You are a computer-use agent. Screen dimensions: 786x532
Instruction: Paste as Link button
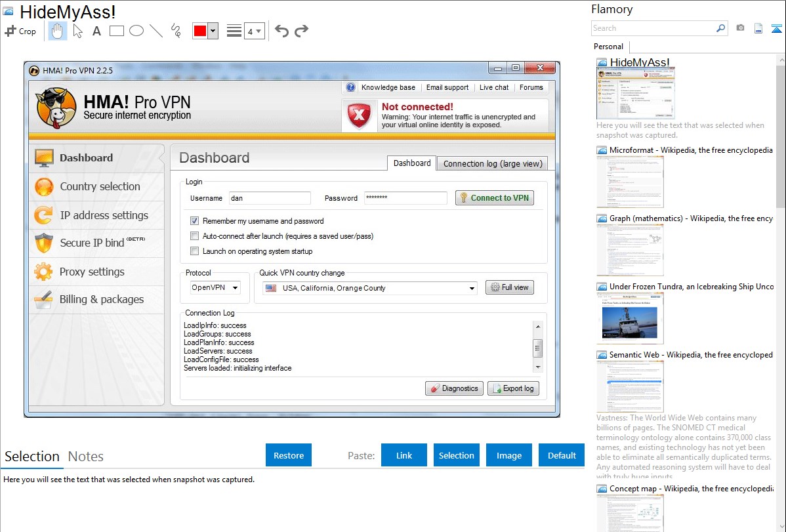pos(404,455)
